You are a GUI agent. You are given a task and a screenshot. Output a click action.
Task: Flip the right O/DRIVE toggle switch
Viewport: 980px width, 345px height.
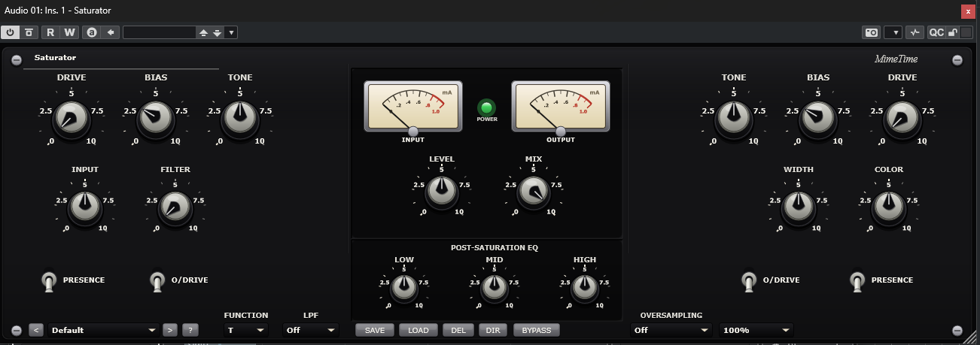(x=748, y=281)
